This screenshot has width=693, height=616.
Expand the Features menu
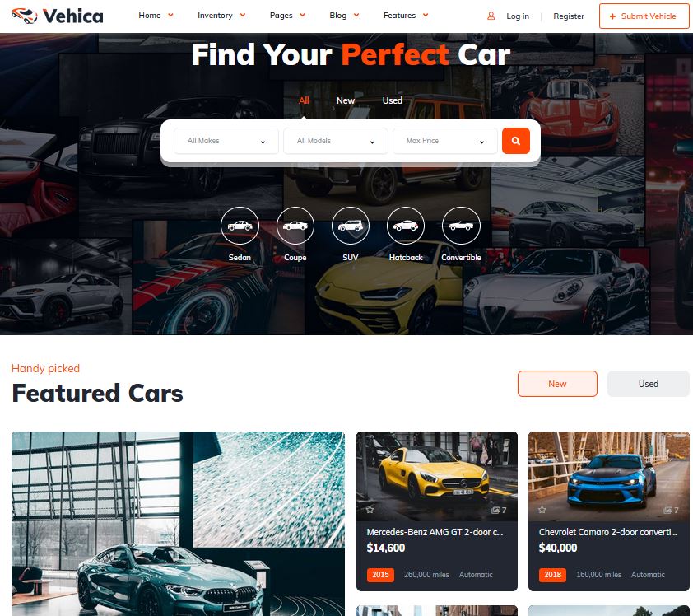[406, 16]
